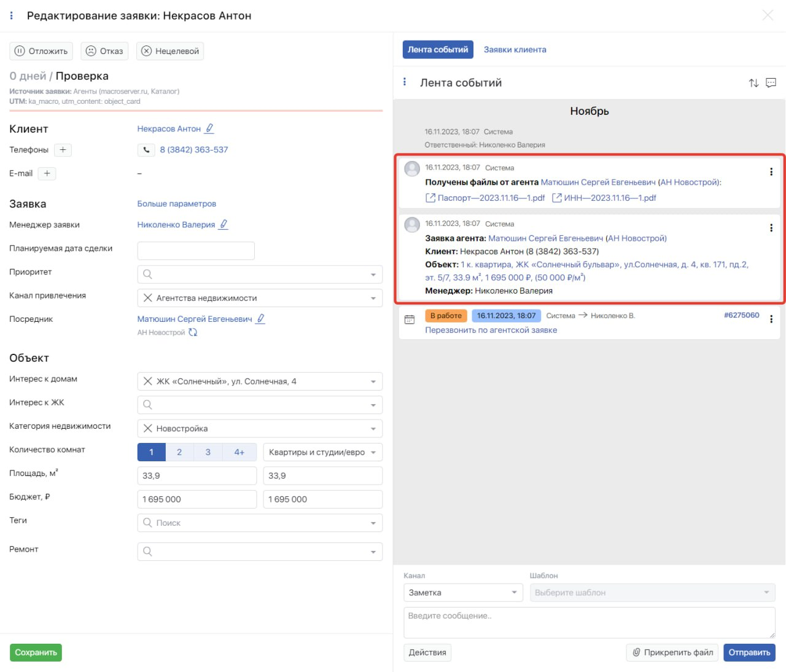Click the refresh icon near АН Новострой
This screenshot has height=672, width=786.
pyautogui.click(x=193, y=332)
